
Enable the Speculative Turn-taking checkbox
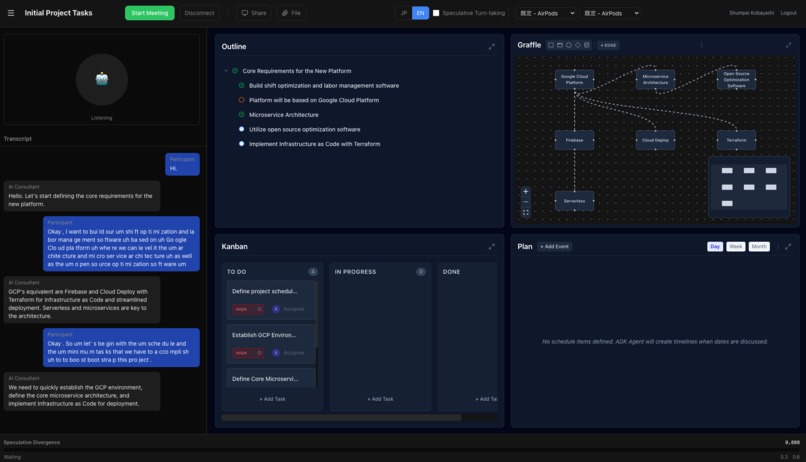coord(436,13)
